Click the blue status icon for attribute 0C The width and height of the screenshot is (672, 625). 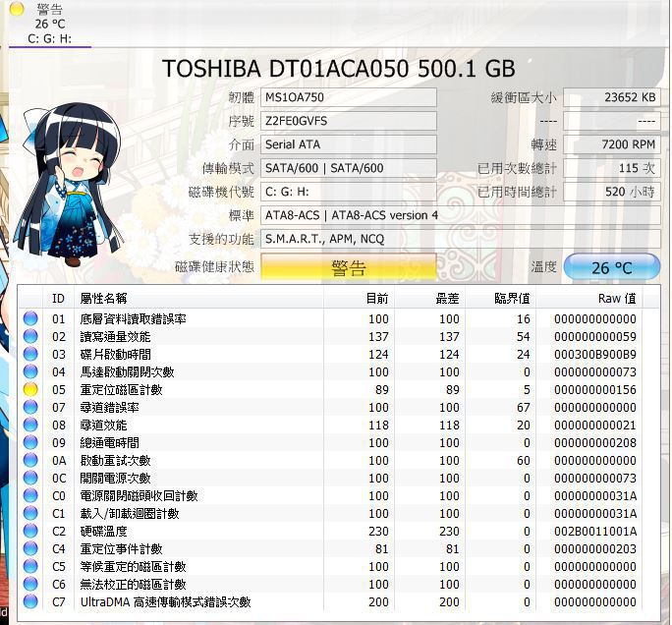tap(30, 478)
